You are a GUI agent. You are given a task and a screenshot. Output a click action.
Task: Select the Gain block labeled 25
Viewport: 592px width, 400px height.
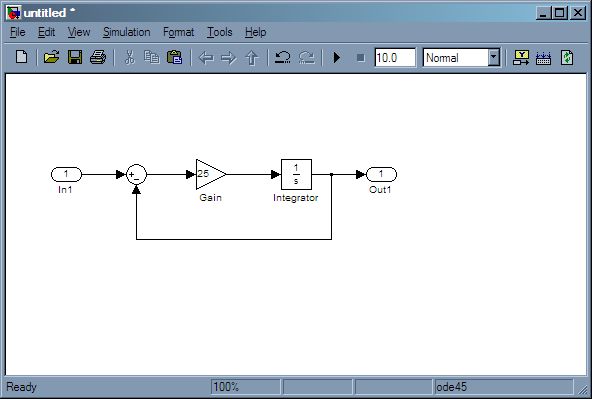click(x=211, y=175)
